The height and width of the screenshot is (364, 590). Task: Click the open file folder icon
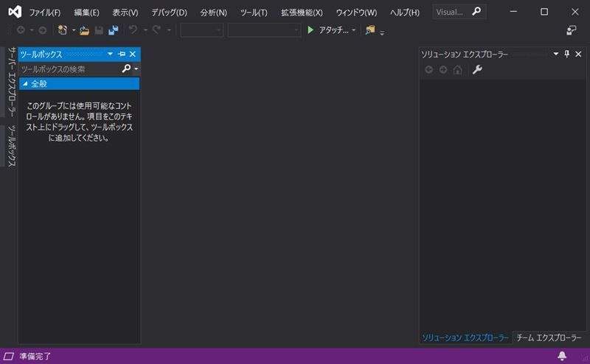point(84,30)
